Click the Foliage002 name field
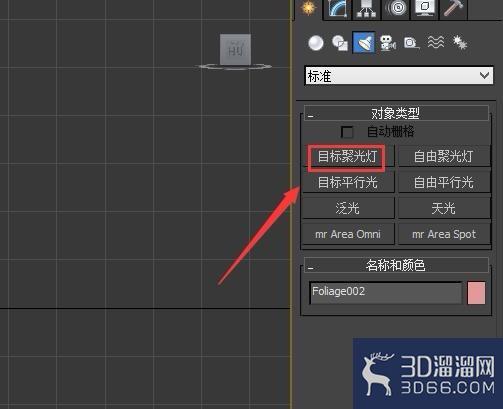This screenshot has width=503, height=409. [385, 293]
